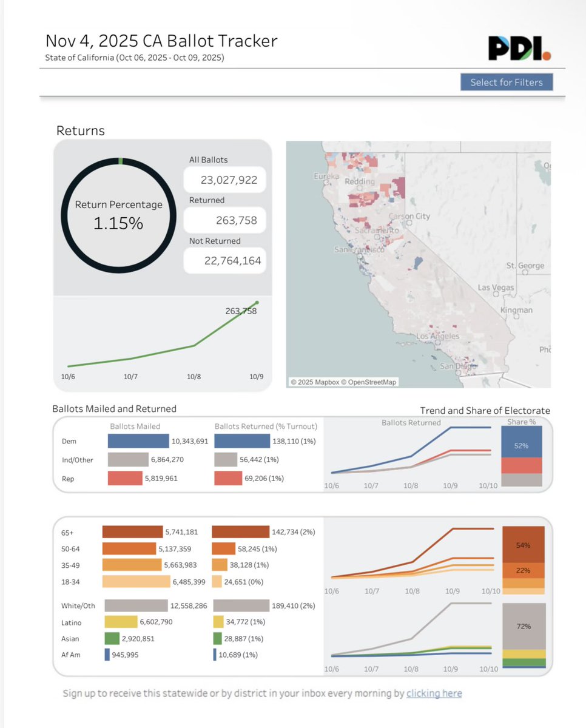586x728 pixels.
Task: Click the Ind/Other ballots mailed gray bar
Action: click(128, 460)
